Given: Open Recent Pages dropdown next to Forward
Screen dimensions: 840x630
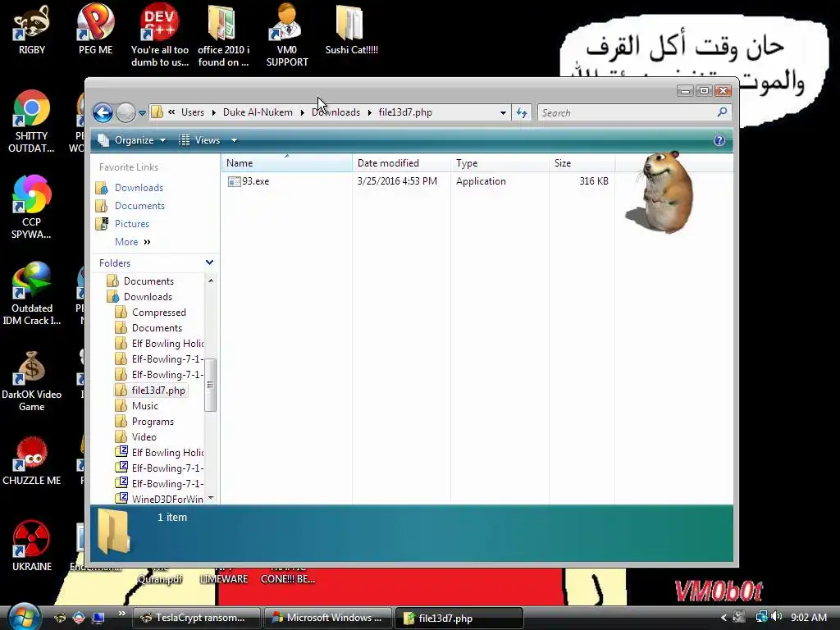Looking at the screenshot, I should pyautogui.click(x=142, y=113).
